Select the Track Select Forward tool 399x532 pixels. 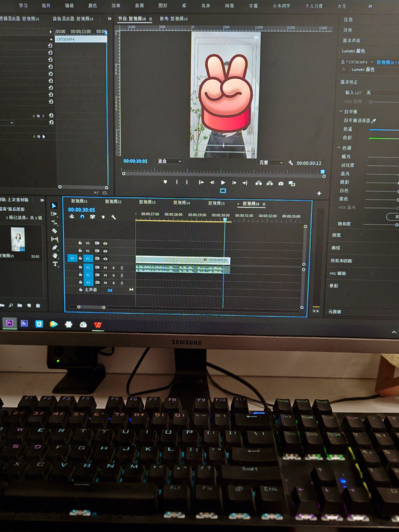54,214
